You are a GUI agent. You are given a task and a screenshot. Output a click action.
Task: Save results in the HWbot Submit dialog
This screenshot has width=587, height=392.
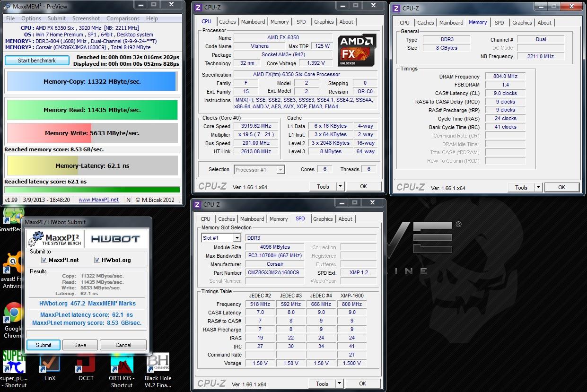coord(80,345)
